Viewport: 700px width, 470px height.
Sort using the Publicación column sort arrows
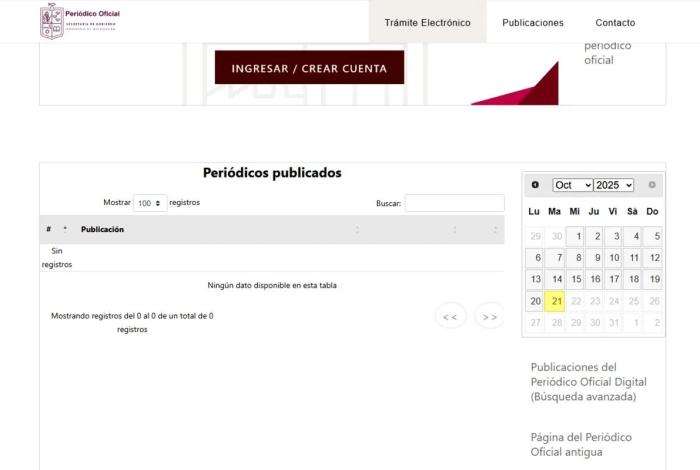tap(357, 230)
